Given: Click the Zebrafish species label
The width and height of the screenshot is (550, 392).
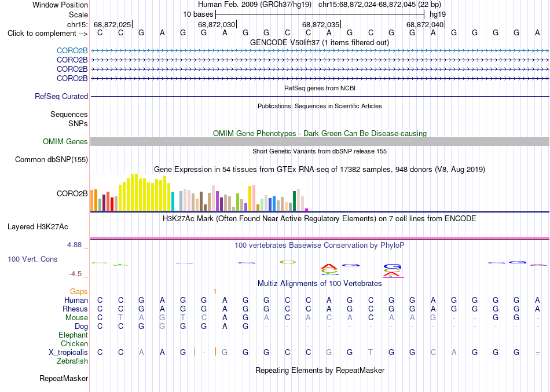Looking at the screenshot, I should tap(72, 361).
